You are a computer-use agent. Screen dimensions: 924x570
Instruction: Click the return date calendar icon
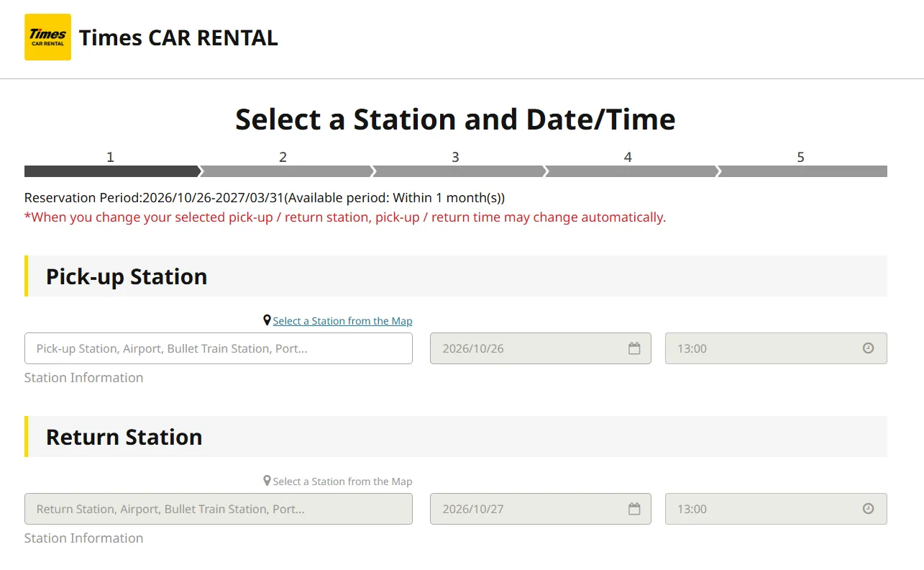coord(634,509)
